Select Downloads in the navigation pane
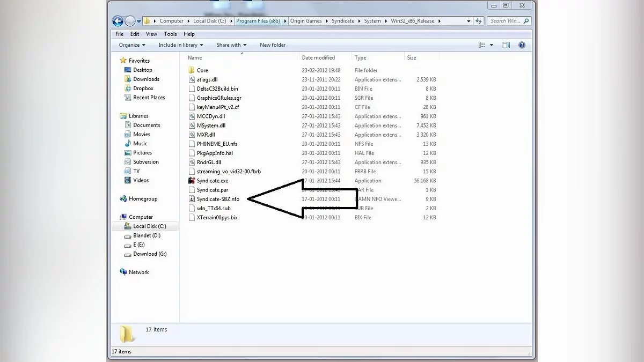Image resolution: width=644 pixels, height=362 pixels. (146, 79)
